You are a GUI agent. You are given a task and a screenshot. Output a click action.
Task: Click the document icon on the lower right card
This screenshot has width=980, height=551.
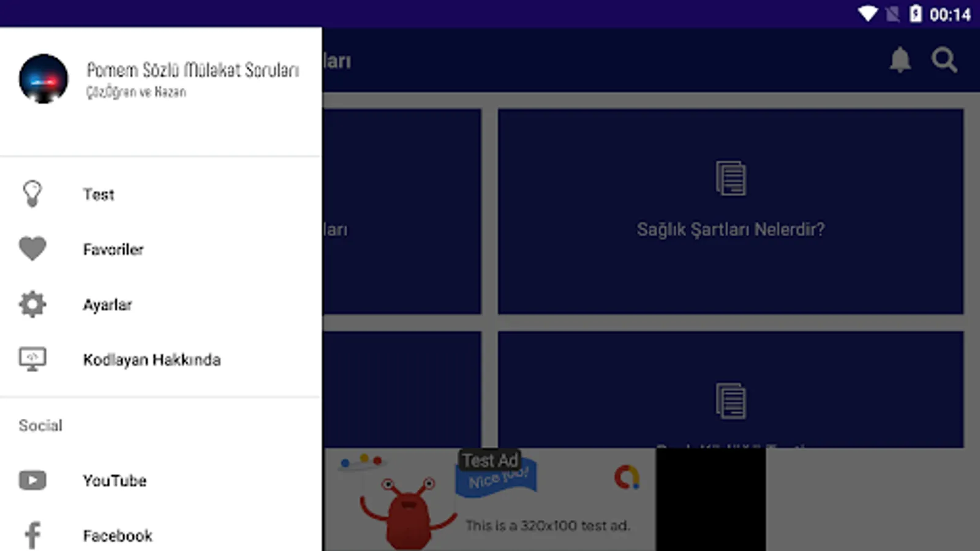[731, 401]
